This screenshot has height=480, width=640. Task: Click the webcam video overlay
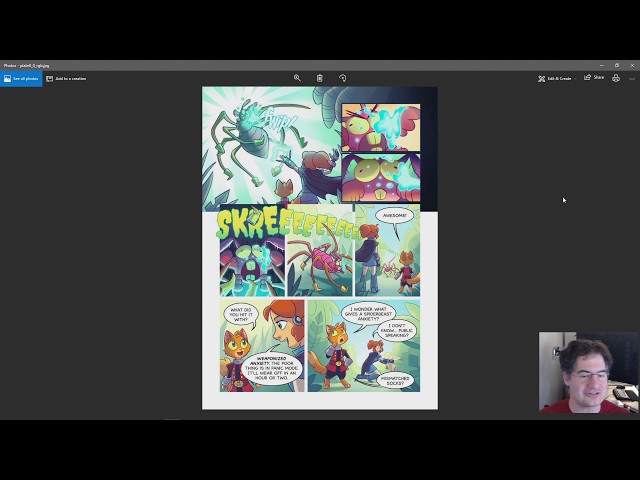(x=589, y=372)
